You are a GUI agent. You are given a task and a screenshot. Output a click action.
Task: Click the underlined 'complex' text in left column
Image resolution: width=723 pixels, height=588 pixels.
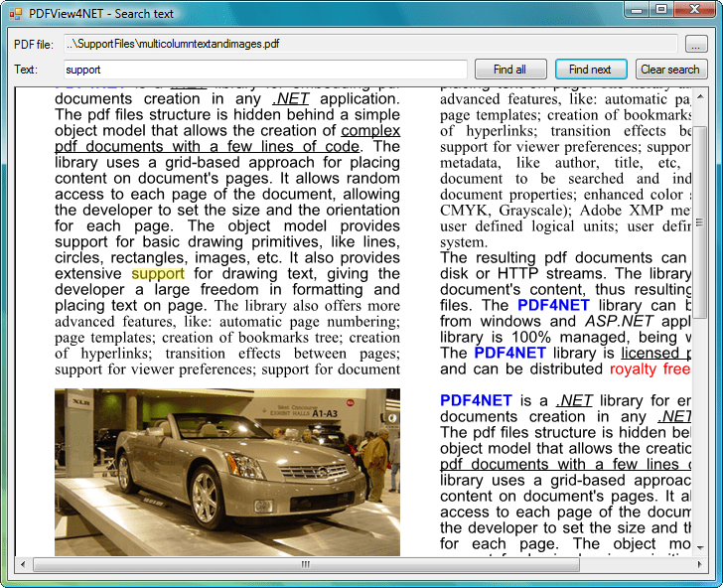pyautogui.click(x=370, y=131)
